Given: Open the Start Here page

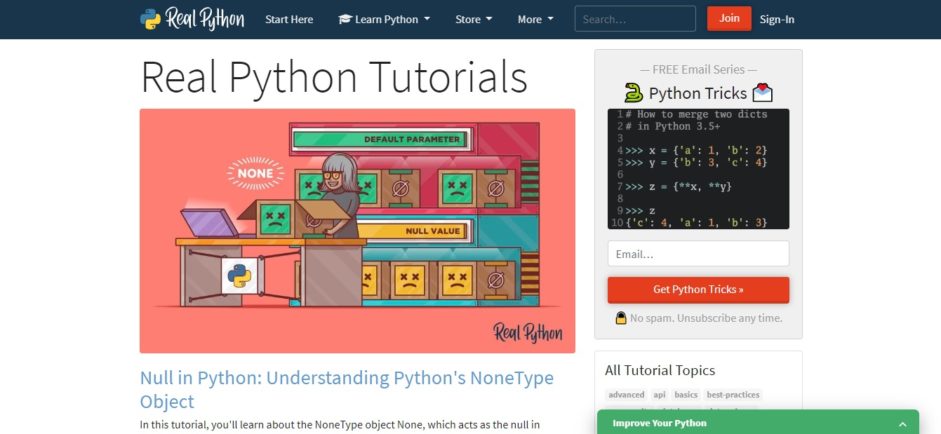Looking at the screenshot, I should [x=289, y=19].
